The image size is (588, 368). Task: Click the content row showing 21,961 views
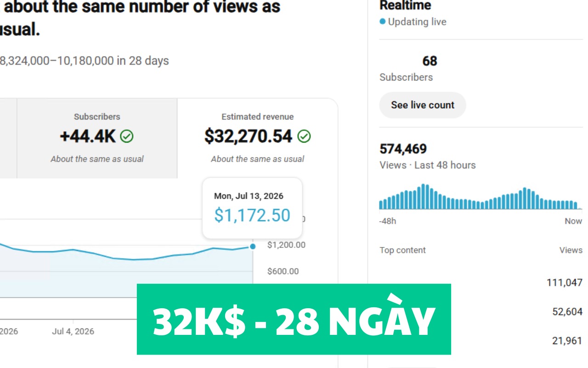pos(481,341)
